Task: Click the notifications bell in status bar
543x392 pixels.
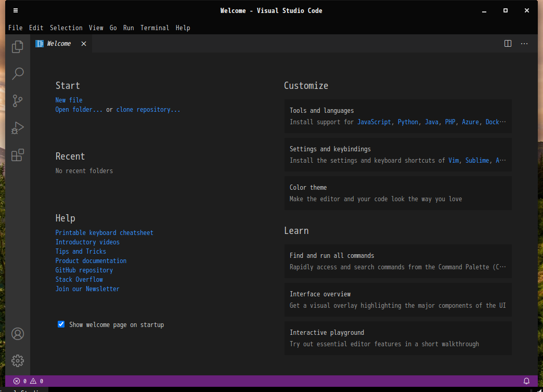Action: pyautogui.click(x=526, y=381)
